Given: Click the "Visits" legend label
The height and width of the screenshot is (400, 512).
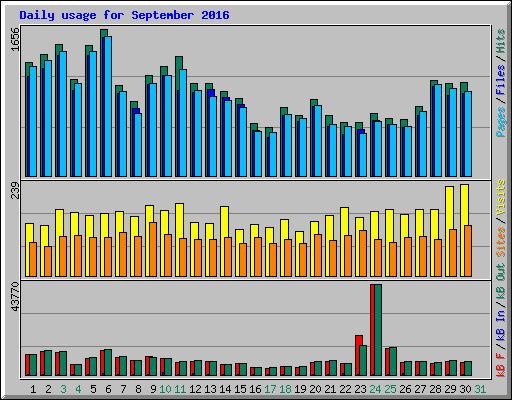Looking at the screenshot, I should point(501,197).
